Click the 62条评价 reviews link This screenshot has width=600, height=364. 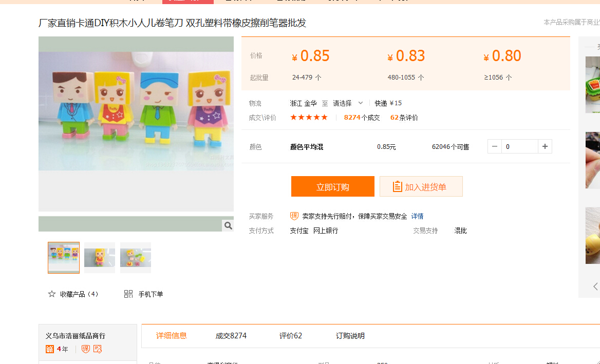point(404,118)
